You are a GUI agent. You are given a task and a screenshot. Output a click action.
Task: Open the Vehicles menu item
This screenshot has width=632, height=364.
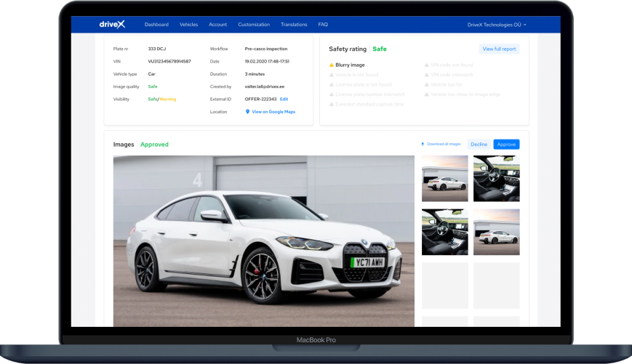188,25
